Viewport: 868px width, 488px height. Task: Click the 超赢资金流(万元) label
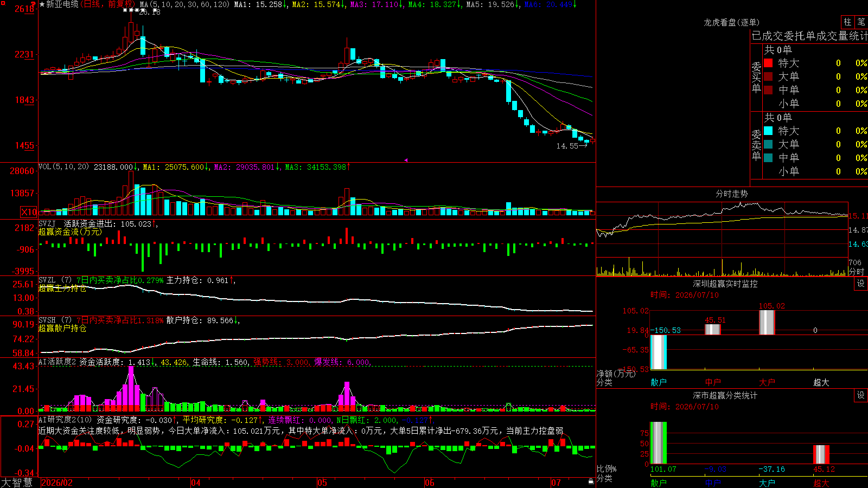click(70, 232)
